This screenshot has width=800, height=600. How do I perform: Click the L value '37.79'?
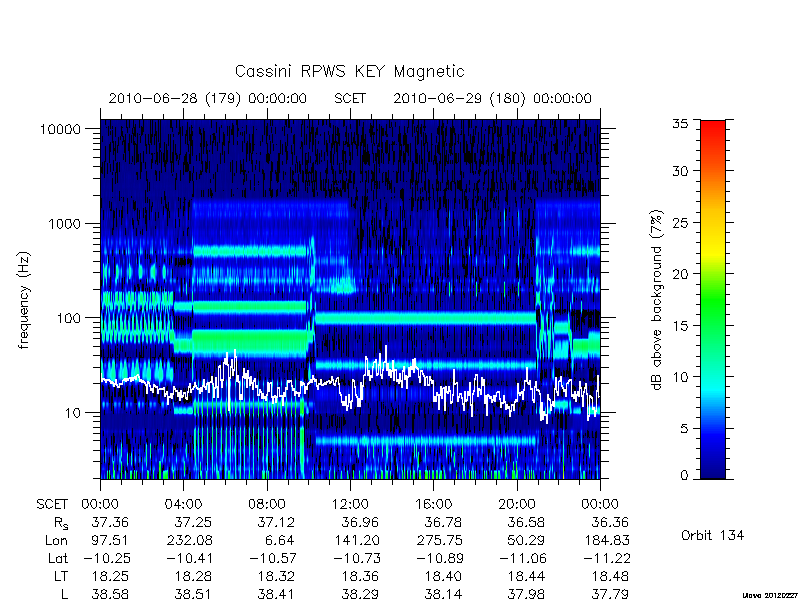tap(610, 594)
